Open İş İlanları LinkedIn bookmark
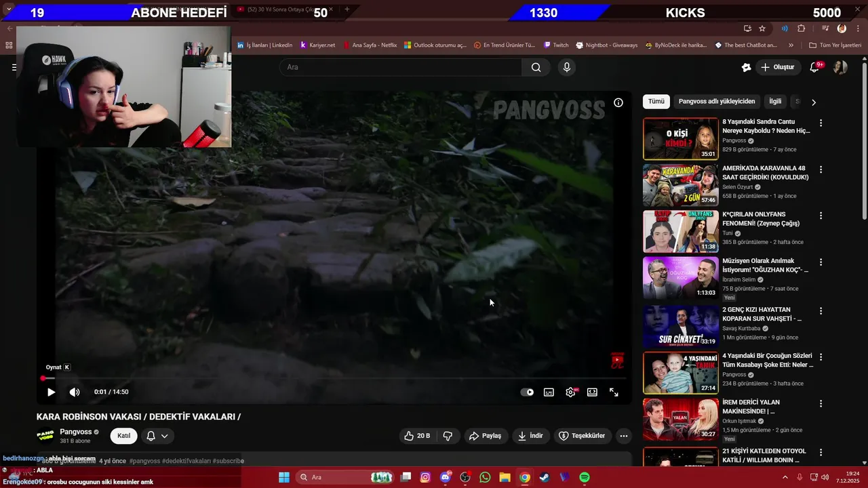Viewport: 868px width, 488px height. tap(264, 45)
